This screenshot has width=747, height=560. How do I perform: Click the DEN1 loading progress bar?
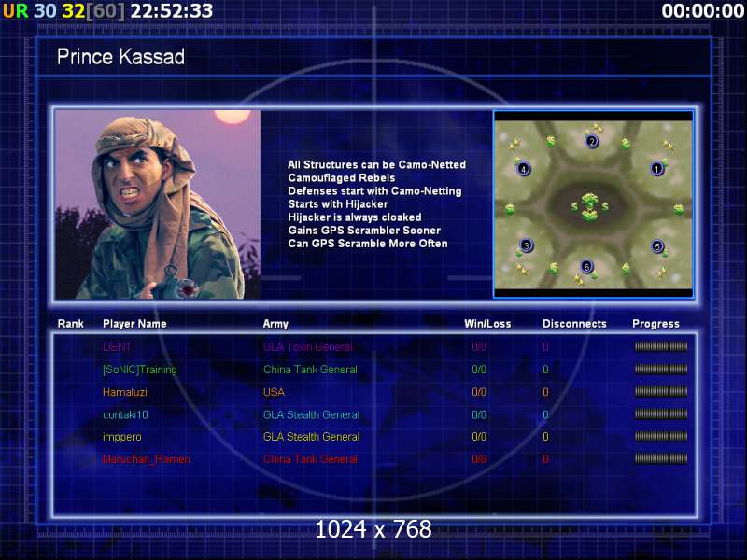tap(661, 346)
